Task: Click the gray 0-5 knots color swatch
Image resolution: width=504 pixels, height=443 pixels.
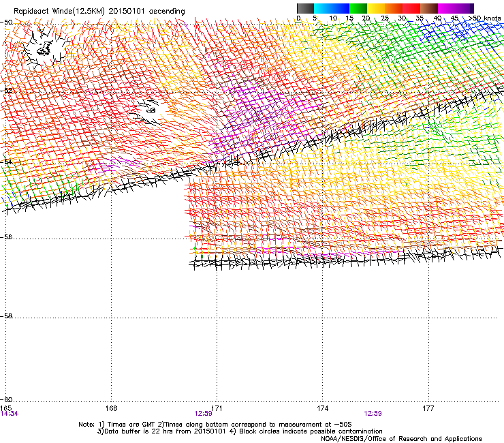Action: [305, 8]
